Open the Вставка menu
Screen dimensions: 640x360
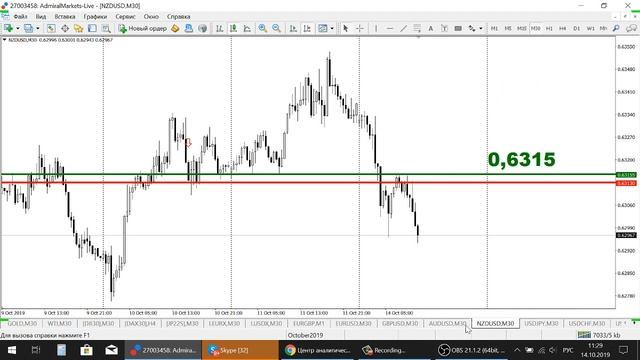[x=64, y=17]
